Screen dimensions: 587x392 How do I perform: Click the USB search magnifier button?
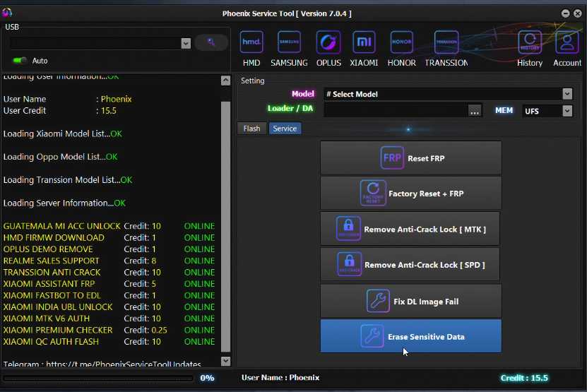(211, 42)
